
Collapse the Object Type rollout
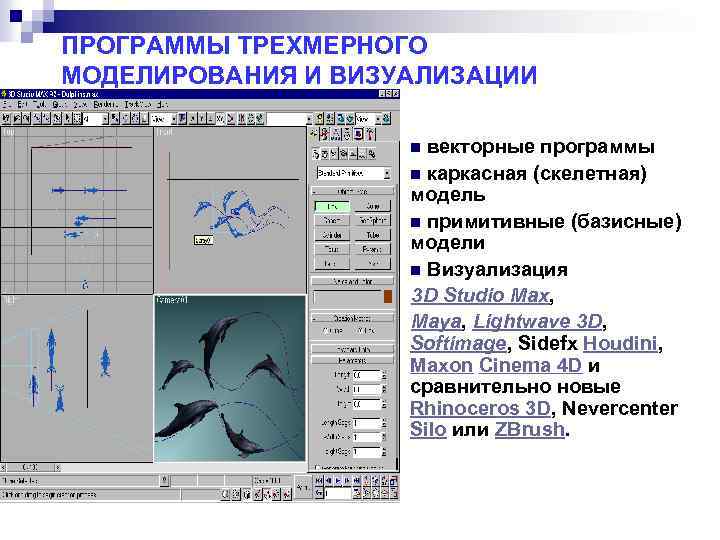coord(352,191)
